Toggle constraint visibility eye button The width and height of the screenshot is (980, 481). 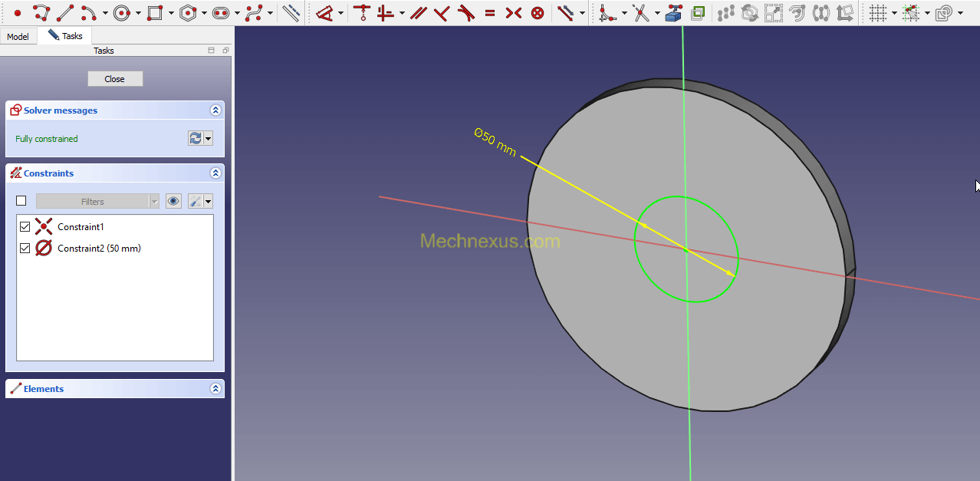click(x=173, y=201)
